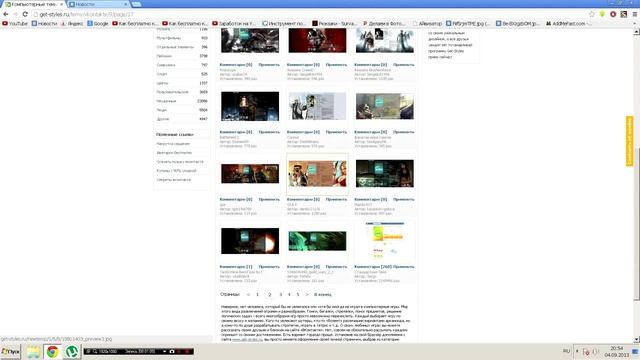
Task: Open the Новости bookmark
Action: 44,24
